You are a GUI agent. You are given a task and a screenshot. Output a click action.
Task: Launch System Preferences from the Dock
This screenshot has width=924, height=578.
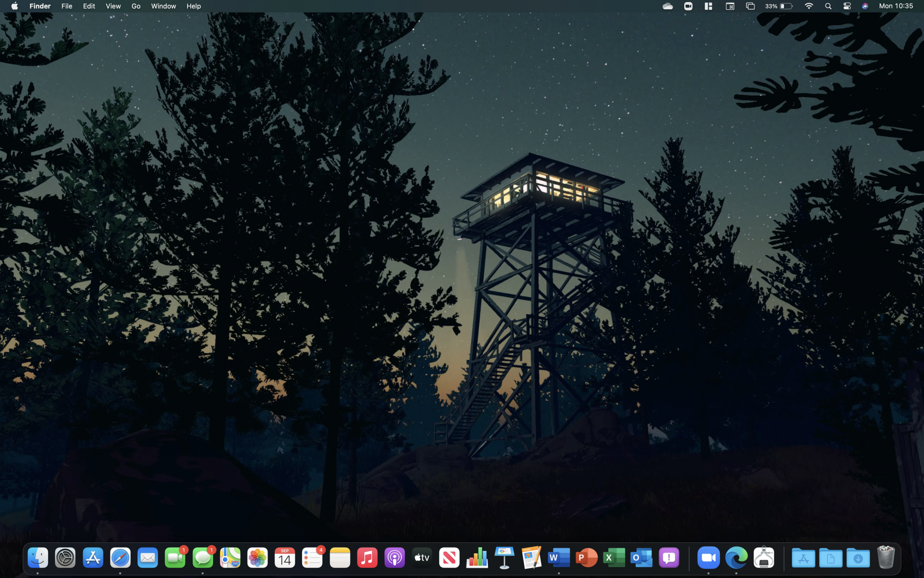[65, 558]
